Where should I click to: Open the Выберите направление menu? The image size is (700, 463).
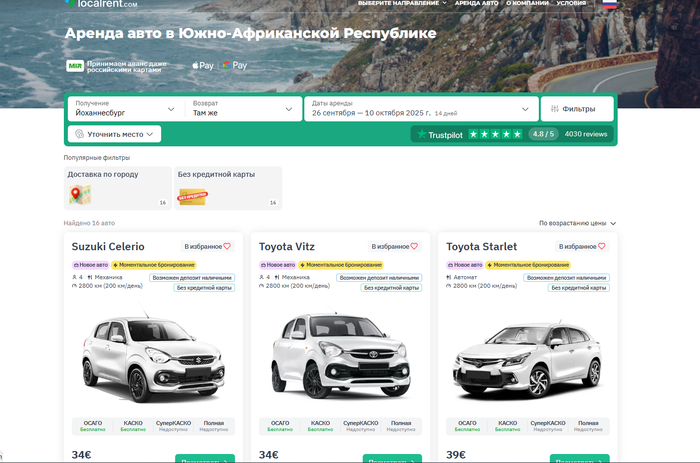[x=401, y=4]
